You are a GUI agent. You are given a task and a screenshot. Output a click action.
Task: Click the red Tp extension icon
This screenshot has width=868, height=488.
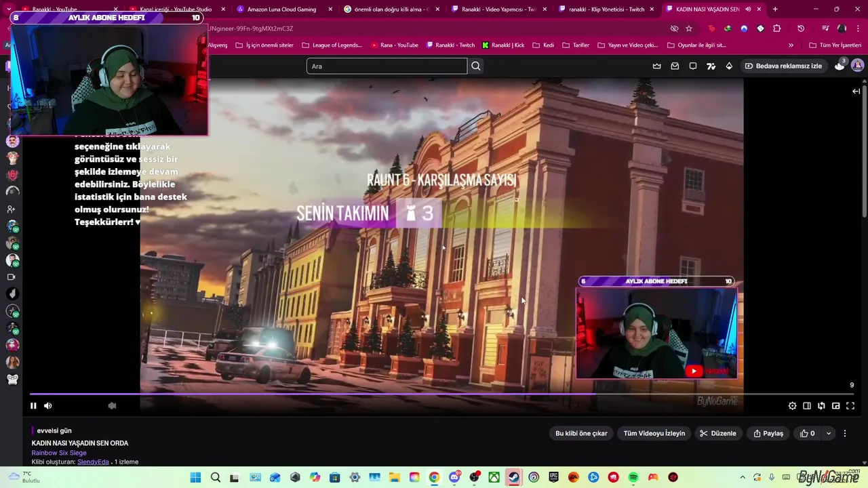[x=711, y=28]
